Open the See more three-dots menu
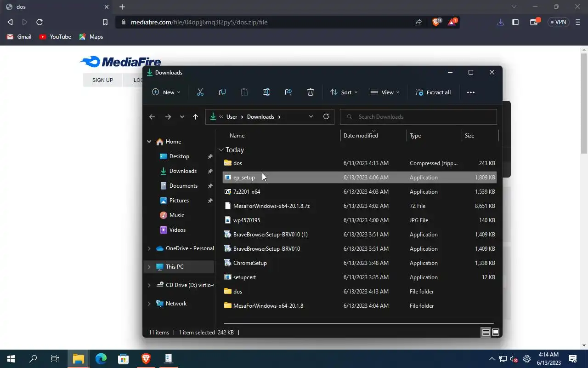The width and height of the screenshot is (588, 368). click(471, 92)
